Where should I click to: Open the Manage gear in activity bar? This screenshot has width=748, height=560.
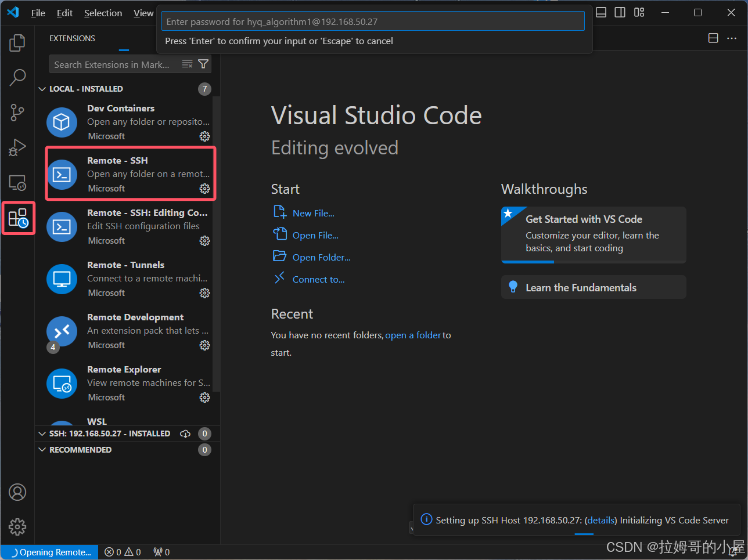tap(17, 527)
